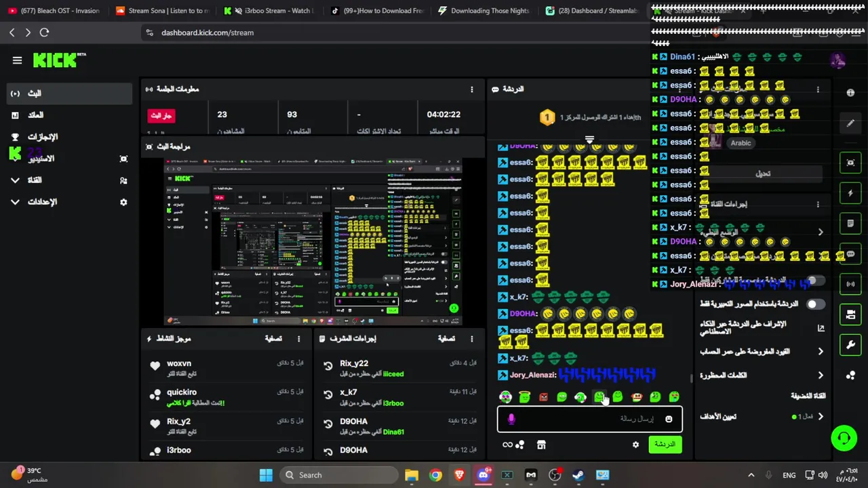This screenshot has width=868, height=488.
Task: Toggle emote-only chat mode switch
Action: [x=816, y=304]
